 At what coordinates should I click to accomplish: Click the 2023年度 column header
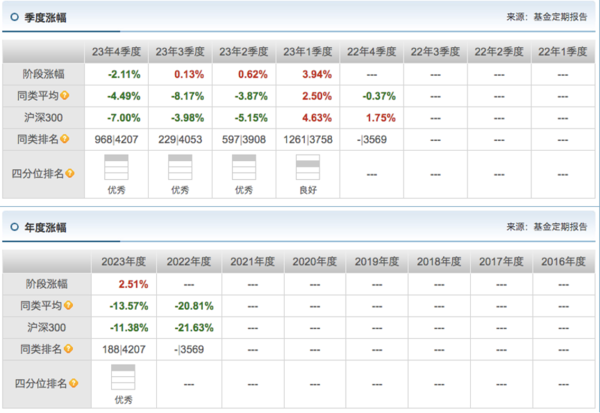pos(124,261)
